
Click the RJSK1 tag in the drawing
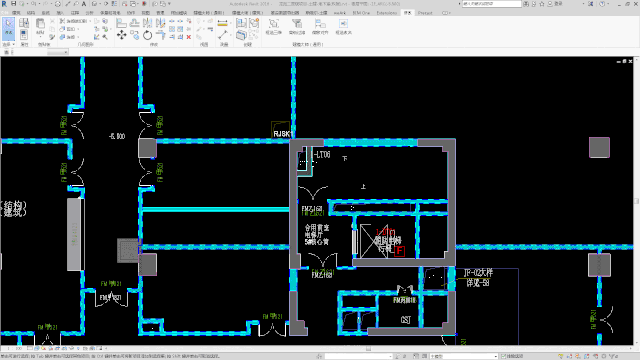point(283,134)
